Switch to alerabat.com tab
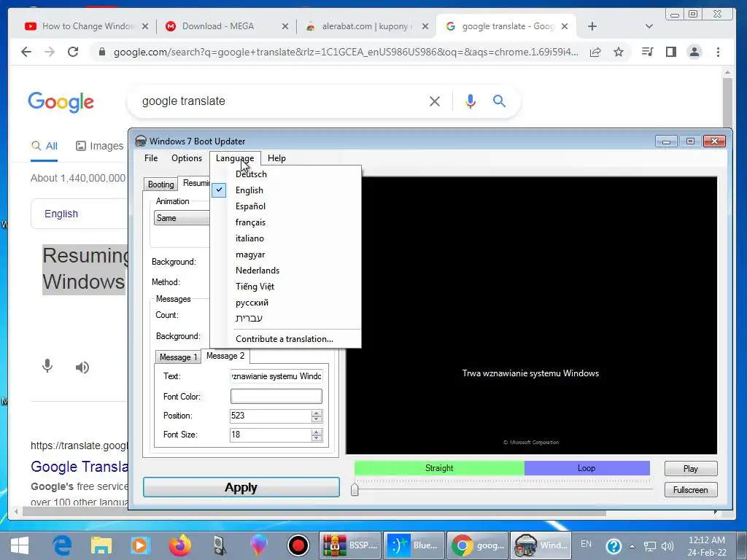Viewport: 747px width, 560px height. [x=367, y=26]
